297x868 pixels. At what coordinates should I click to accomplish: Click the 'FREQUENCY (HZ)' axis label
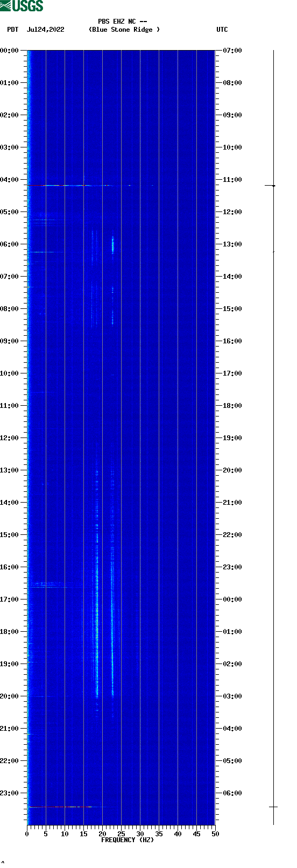(128, 840)
